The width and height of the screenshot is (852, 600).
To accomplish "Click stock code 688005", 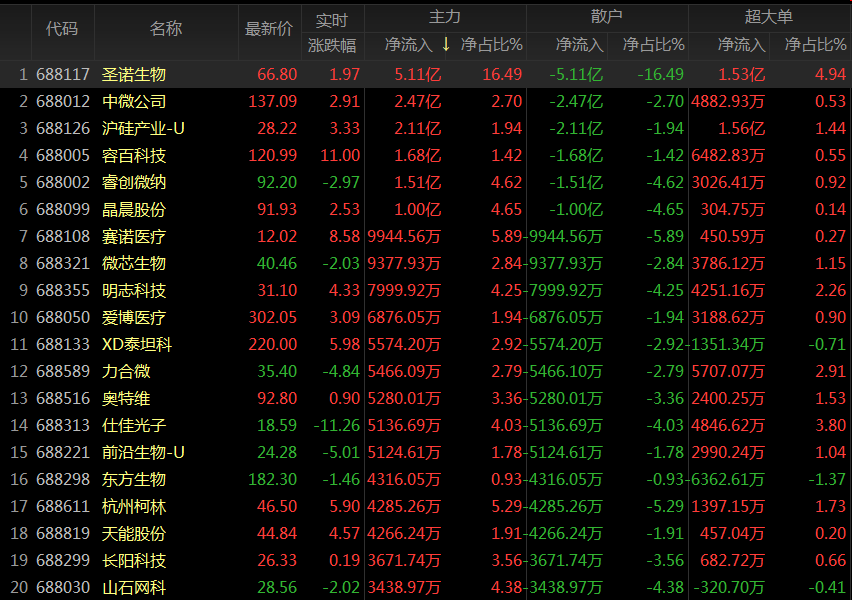I will [x=63, y=155].
